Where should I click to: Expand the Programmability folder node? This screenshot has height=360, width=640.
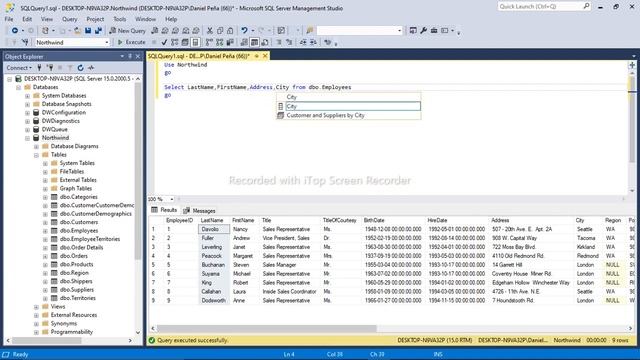tap(36, 332)
